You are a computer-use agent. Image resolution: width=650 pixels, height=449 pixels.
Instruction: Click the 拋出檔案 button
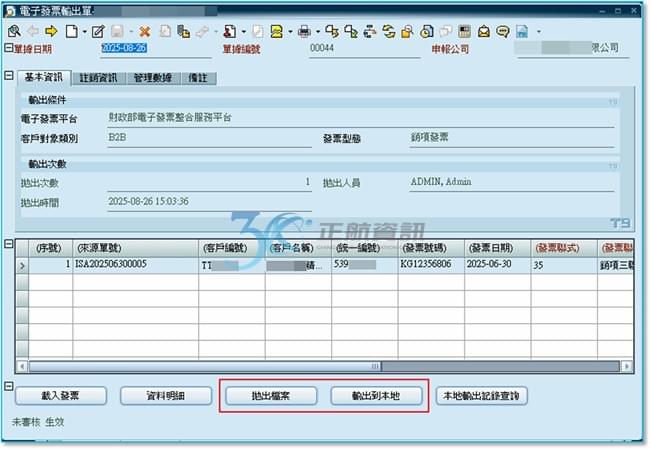[271, 396]
